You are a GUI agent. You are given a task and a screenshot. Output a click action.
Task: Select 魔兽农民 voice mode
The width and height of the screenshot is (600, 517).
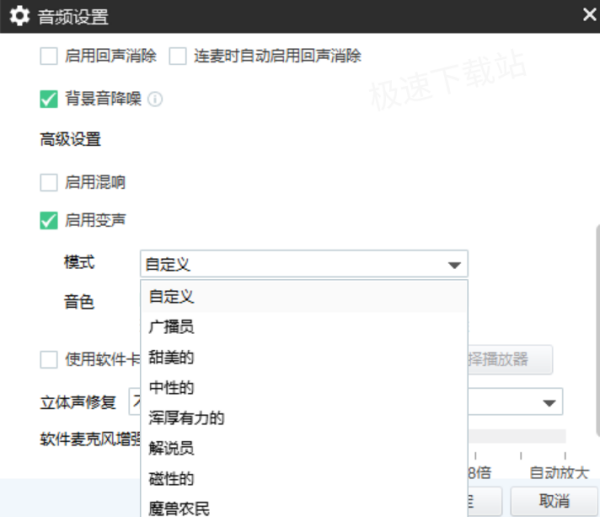(304, 508)
